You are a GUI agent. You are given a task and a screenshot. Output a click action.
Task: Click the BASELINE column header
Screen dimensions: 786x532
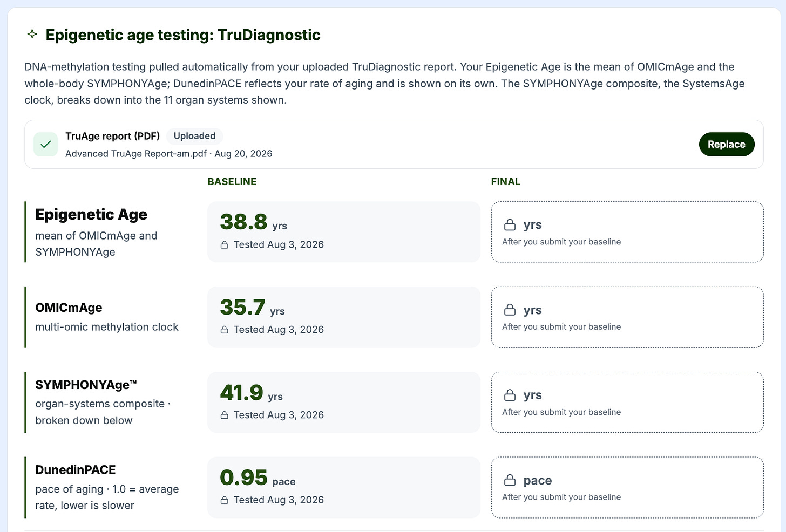pos(232,182)
